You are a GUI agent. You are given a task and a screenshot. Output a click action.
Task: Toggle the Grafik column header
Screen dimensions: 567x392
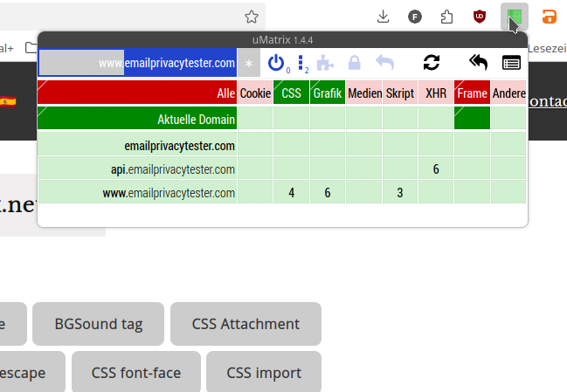328,93
